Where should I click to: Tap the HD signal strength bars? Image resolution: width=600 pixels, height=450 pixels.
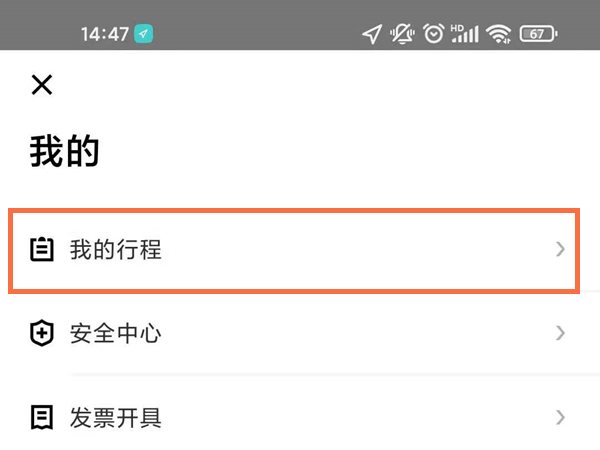click(465, 34)
